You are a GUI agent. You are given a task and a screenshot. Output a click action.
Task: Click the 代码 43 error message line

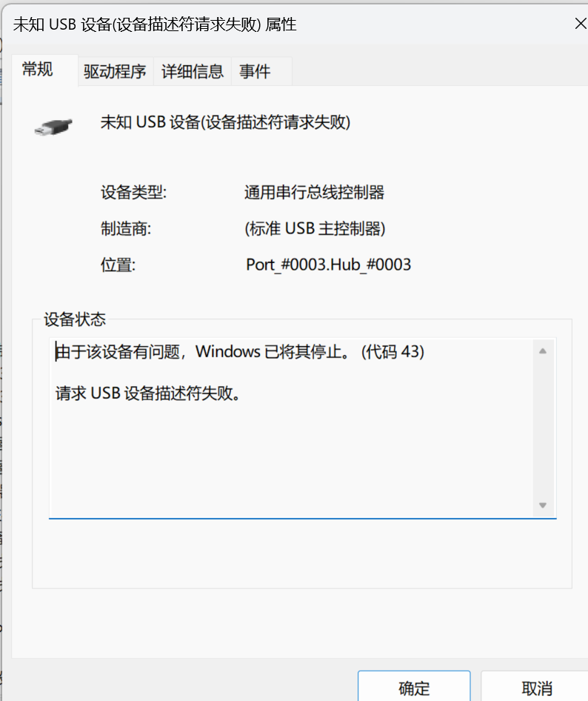coord(239,352)
